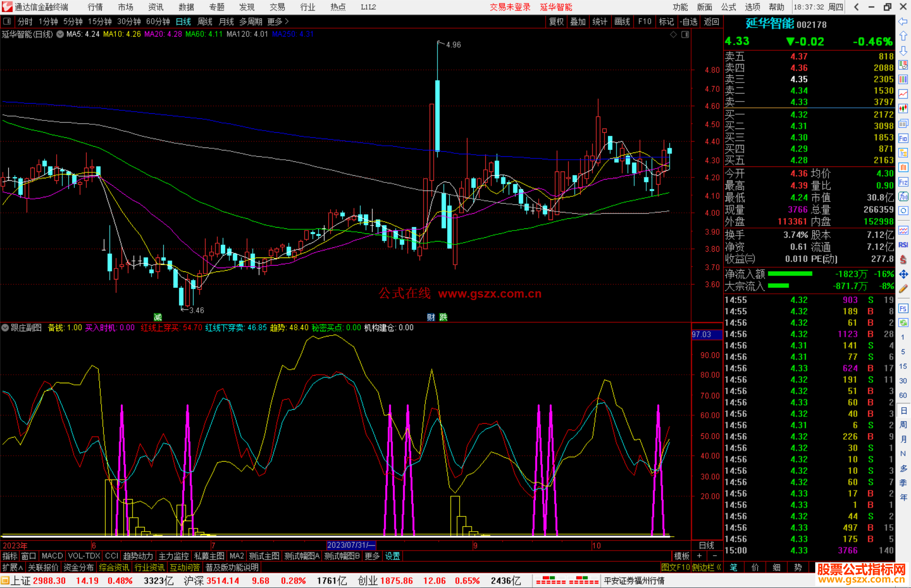911x588 pixels.
Task: Click the 复权 button
Action: pos(556,21)
